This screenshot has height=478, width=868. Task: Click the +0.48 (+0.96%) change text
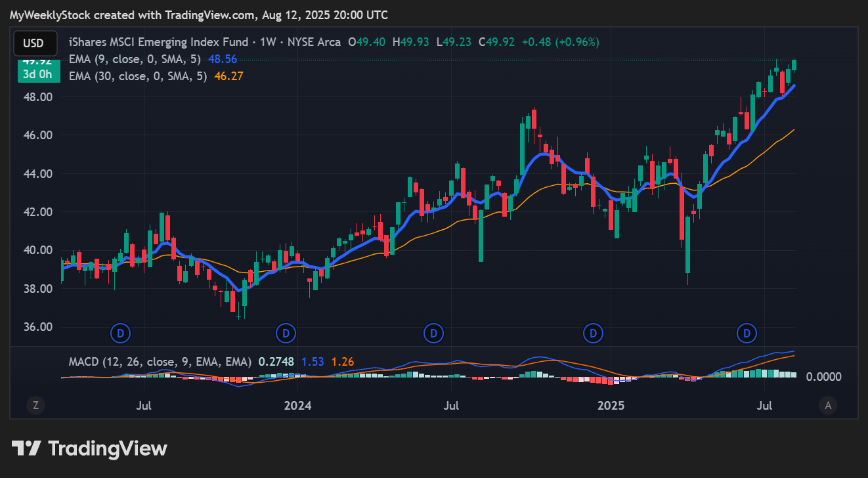coord(560,42)
